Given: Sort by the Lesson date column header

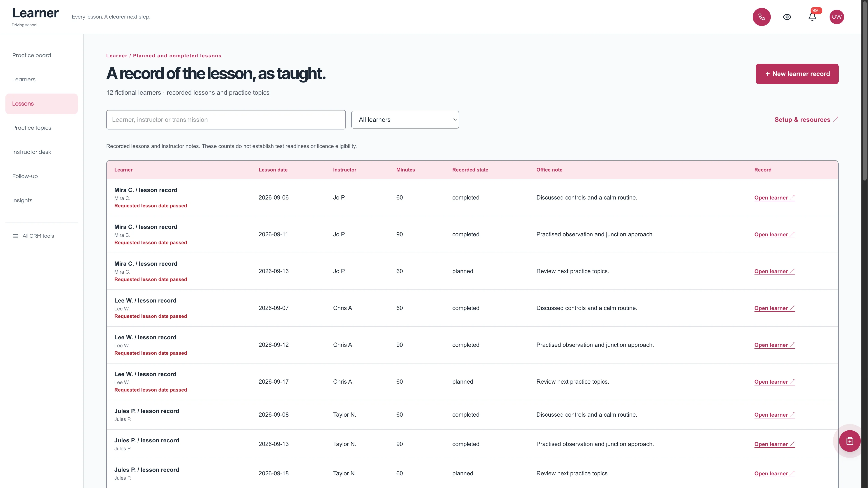Looking at the screenshot, I should pyautogui.click(x=273, y=170).
